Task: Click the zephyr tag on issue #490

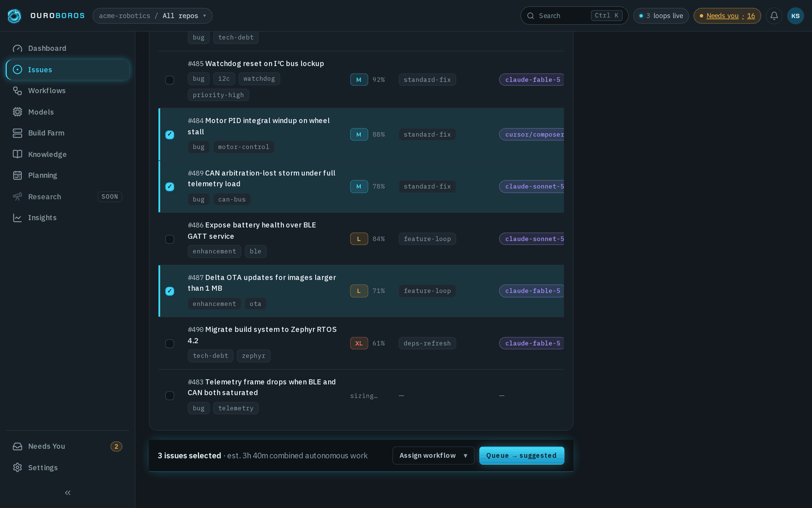Action: (254, 356)
